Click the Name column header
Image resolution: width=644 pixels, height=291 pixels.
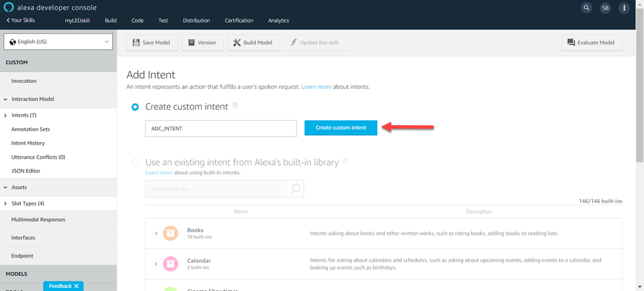(240, 212)
